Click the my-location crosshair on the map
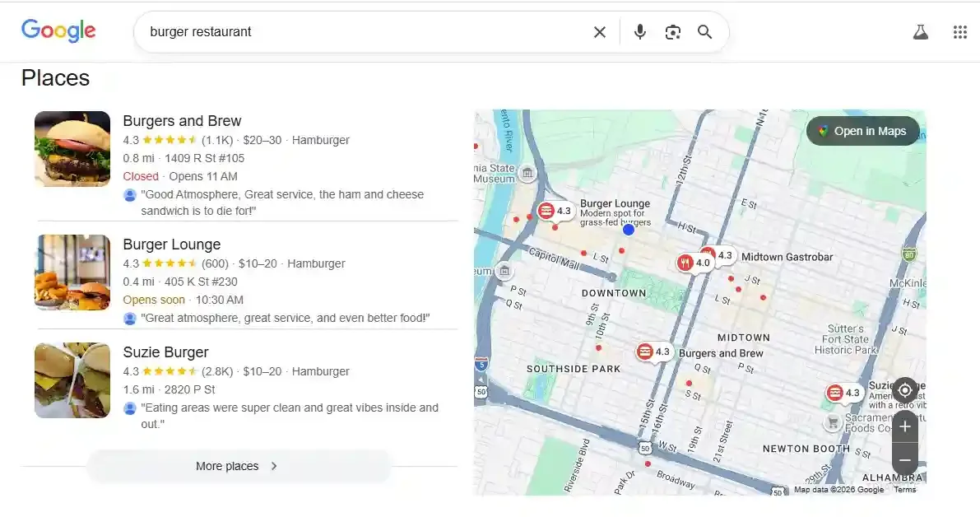The image size is (980, 517). (x=905, y=390)
